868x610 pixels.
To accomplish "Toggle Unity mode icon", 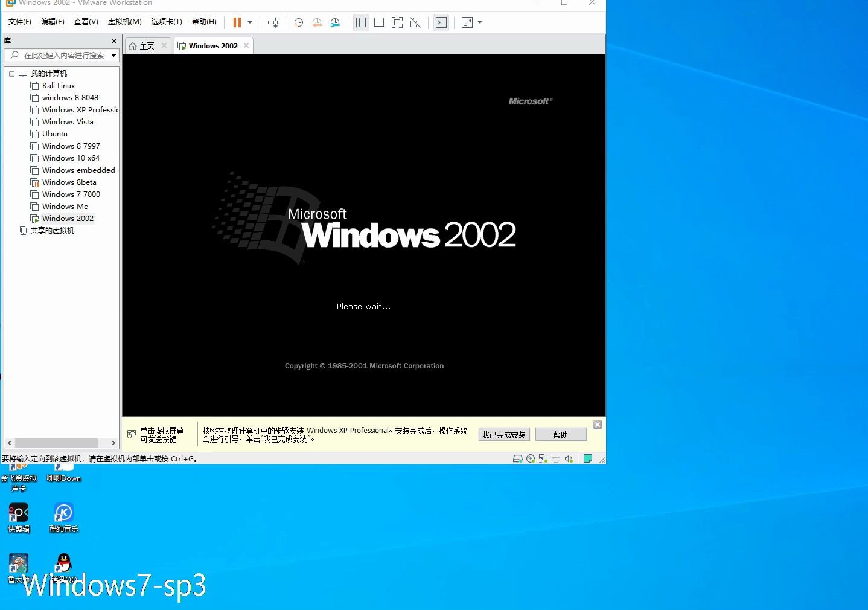I will pyautogui.click(x=415, y=22).
